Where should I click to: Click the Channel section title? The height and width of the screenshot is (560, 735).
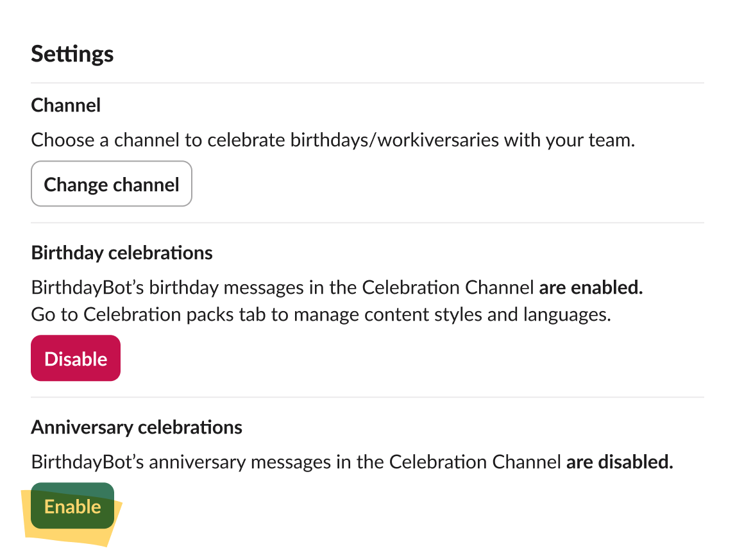(x=65, y=105)
